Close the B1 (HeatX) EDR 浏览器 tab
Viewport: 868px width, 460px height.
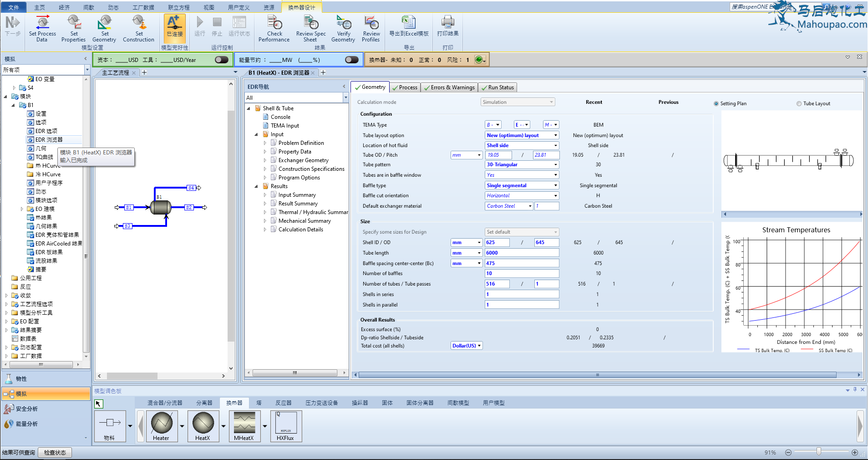pyautogui.click(x=313, y=73)
